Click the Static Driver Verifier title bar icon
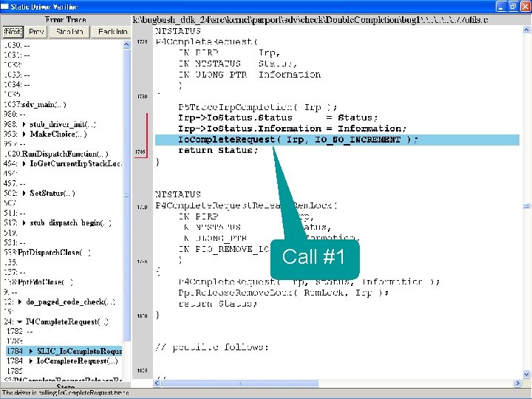Viewport: 532px width, 399px height. pyautogui.click(x=4, y=7)
